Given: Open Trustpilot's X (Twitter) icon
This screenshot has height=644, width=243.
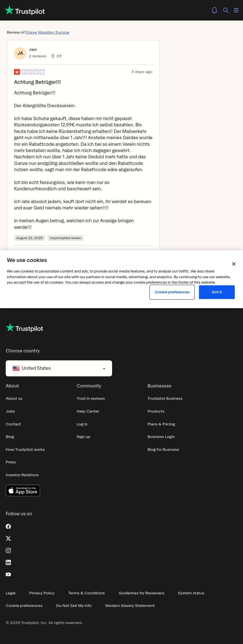Looking at the screenshot, I should pyautogui.click(x=8, y=538).
